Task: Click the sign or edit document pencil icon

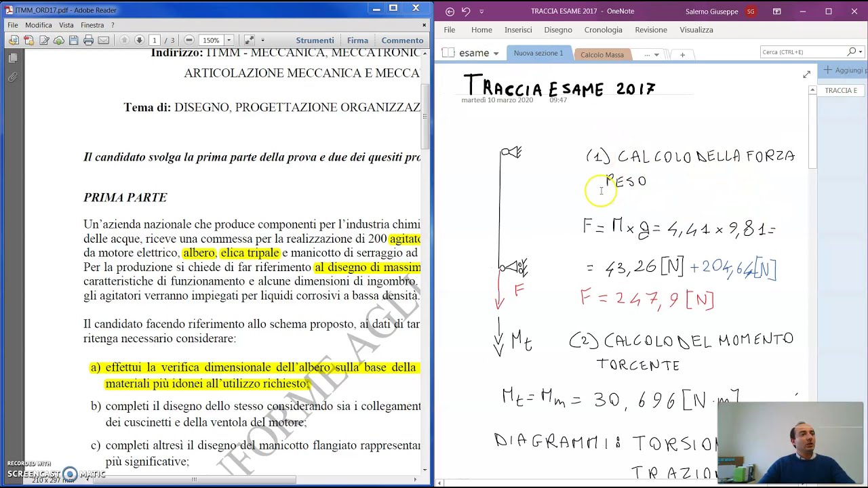Action: 44,40
